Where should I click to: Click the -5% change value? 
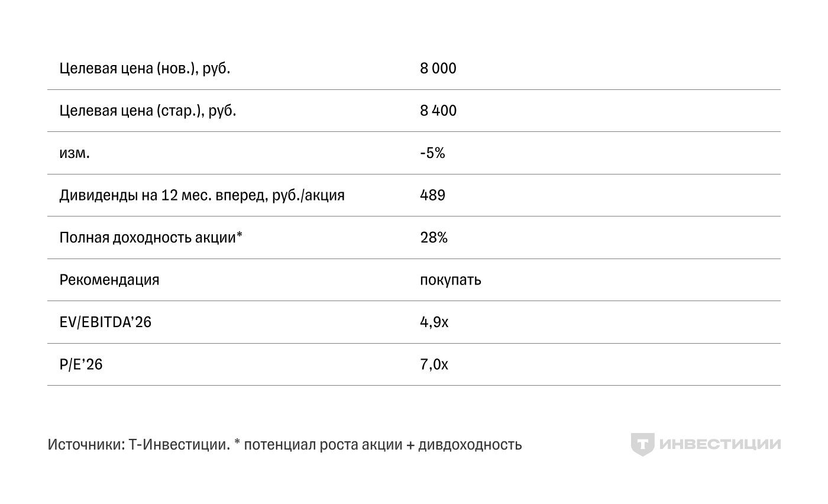pos(432,153)
